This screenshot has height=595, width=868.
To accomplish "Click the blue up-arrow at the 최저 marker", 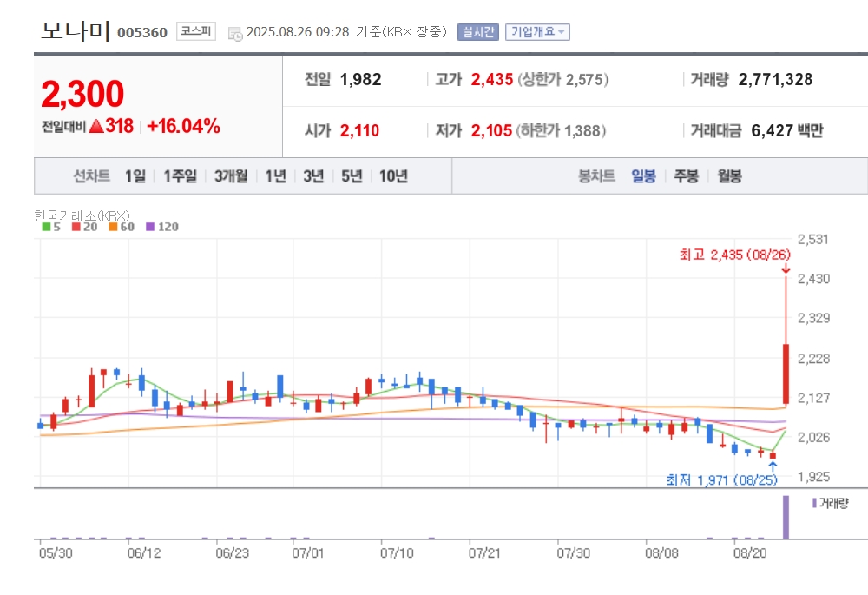I will [773, 466].
